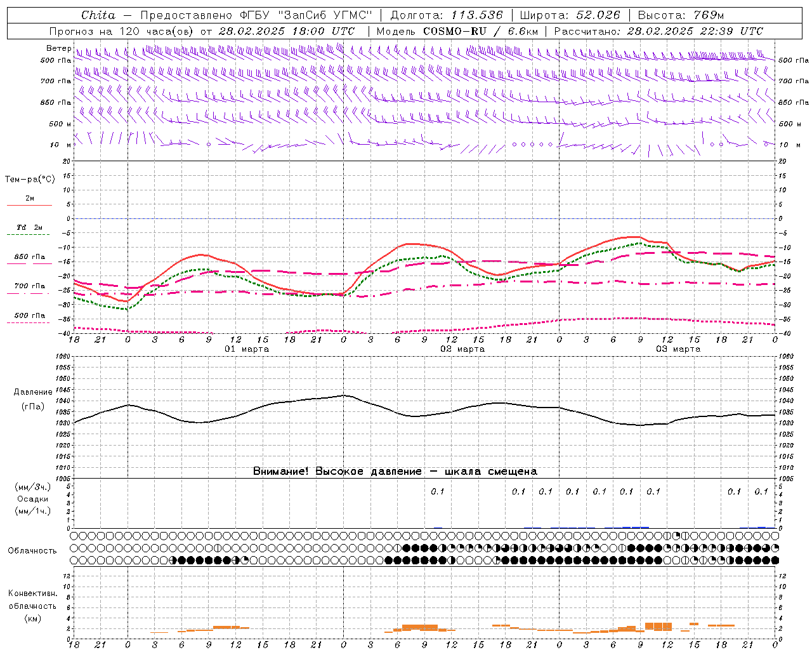Viewport: 812px width, 650px height.
Task: Click the "02 марта" date label
Action: click(462, 349)
